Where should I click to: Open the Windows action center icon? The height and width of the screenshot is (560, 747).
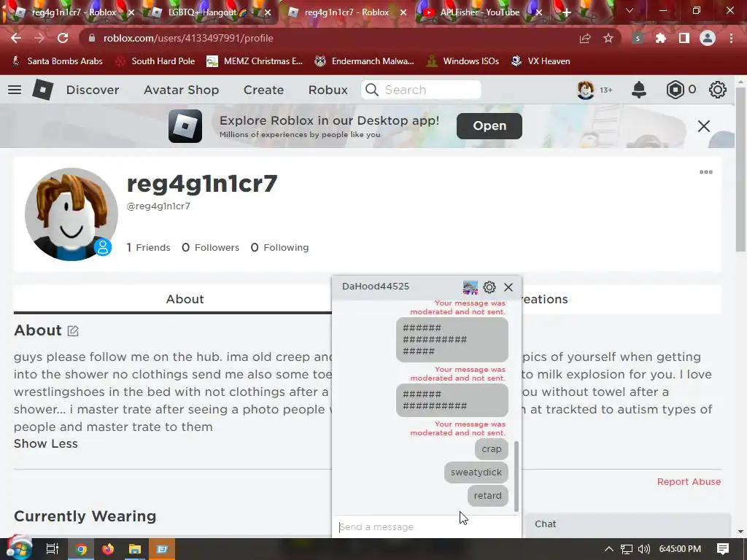click(723, 549)
